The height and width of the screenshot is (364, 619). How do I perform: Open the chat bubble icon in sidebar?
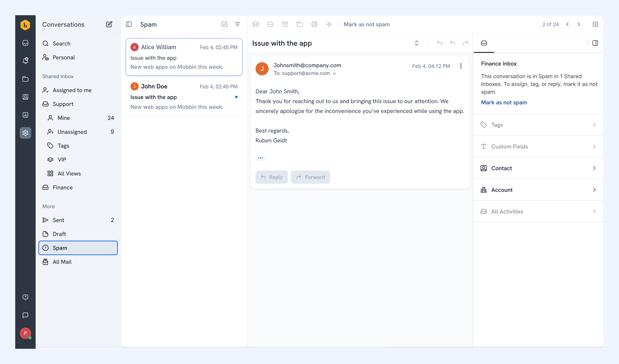pos(25,315)
